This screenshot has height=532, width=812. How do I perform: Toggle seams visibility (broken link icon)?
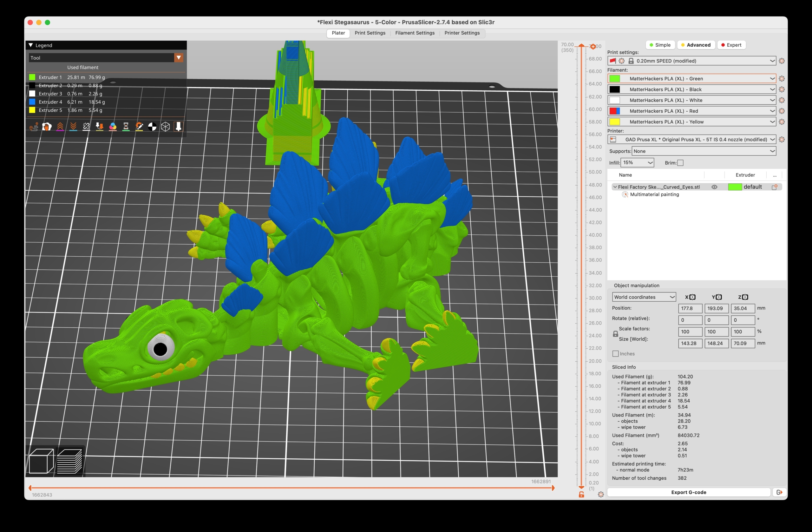[86, 127]
